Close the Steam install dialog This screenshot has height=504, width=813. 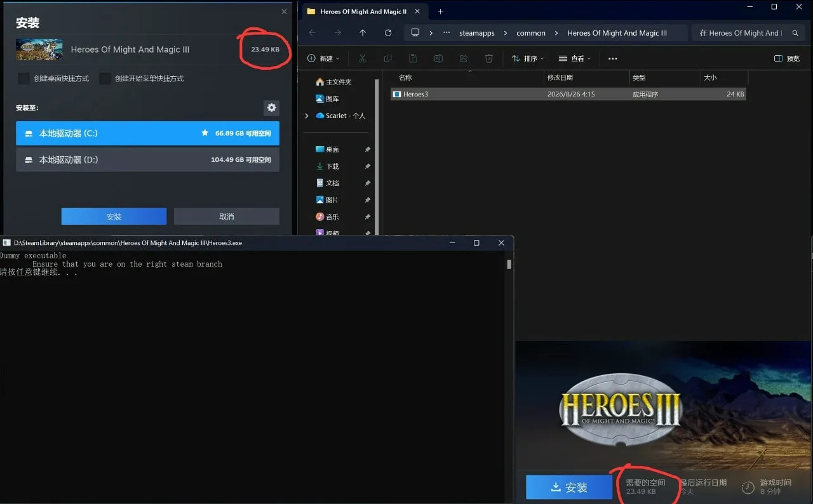284,11
